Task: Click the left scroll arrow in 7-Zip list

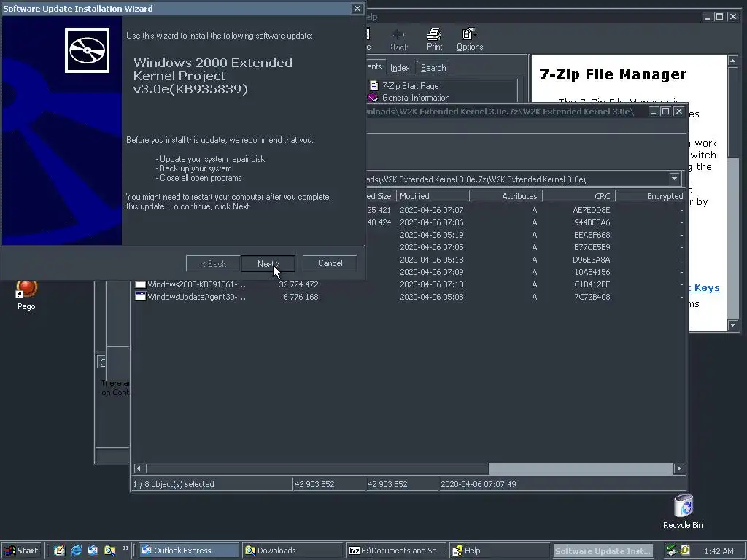Action: pyautogui.click(x=139, y=469)
